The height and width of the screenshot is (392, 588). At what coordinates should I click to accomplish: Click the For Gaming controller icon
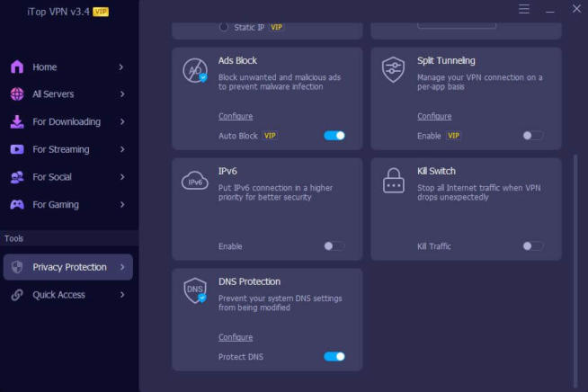point(17,204)
